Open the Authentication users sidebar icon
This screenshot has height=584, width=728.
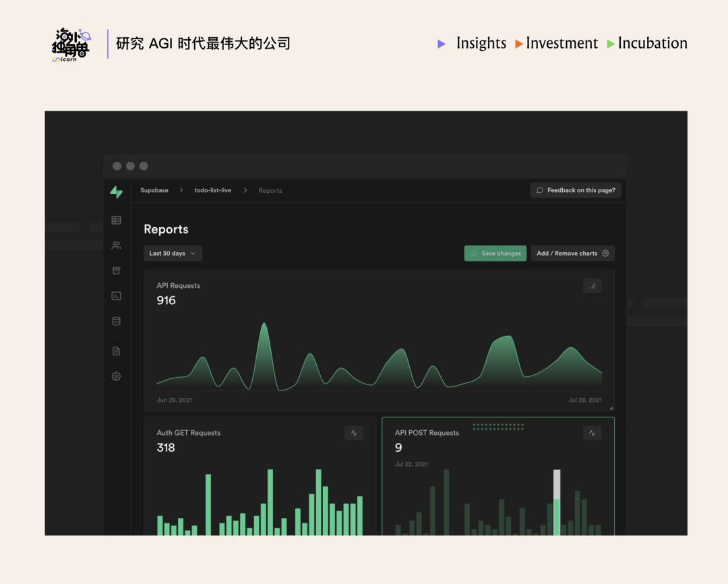[117, 245]
